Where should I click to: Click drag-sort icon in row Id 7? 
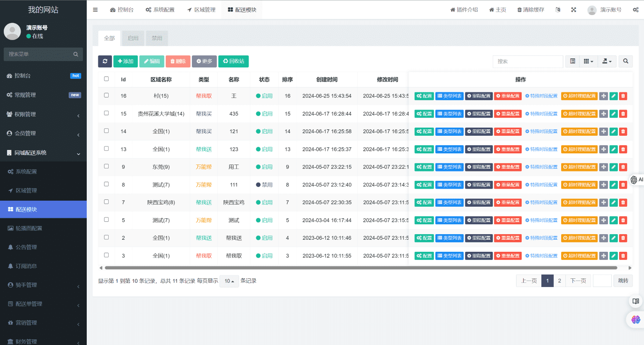604,202
